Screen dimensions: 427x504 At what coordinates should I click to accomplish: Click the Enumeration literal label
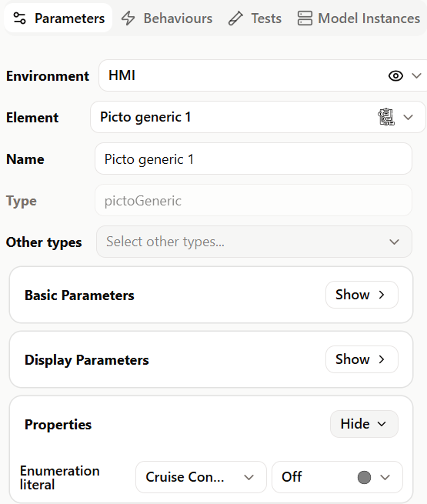point(60,478)
